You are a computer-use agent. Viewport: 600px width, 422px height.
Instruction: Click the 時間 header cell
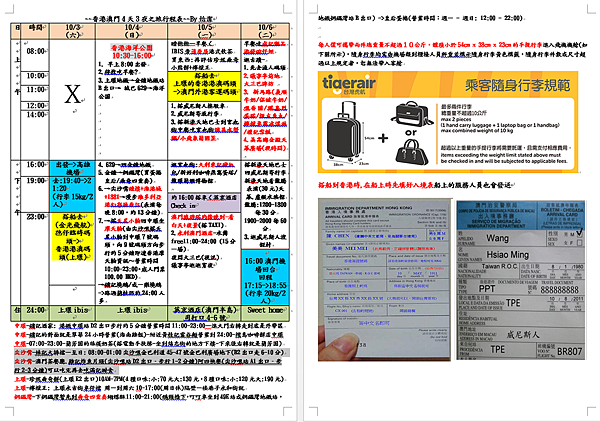(35, 31)
